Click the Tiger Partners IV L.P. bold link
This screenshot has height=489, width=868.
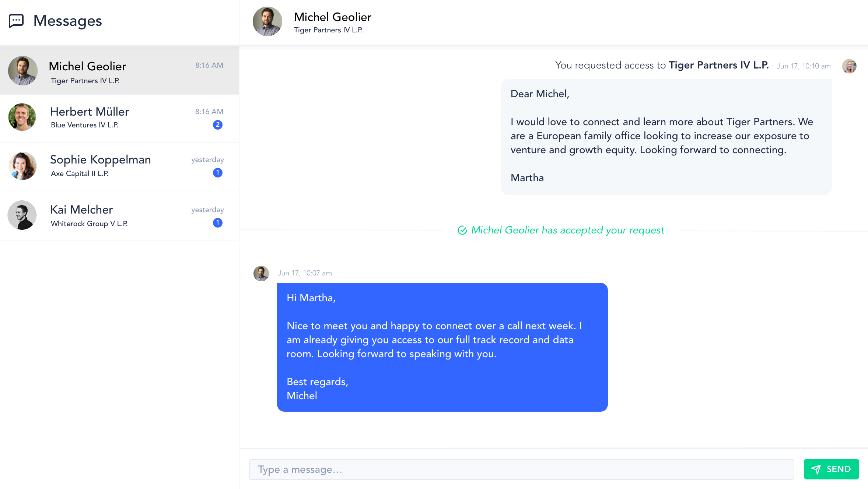(x=718, y=65)
